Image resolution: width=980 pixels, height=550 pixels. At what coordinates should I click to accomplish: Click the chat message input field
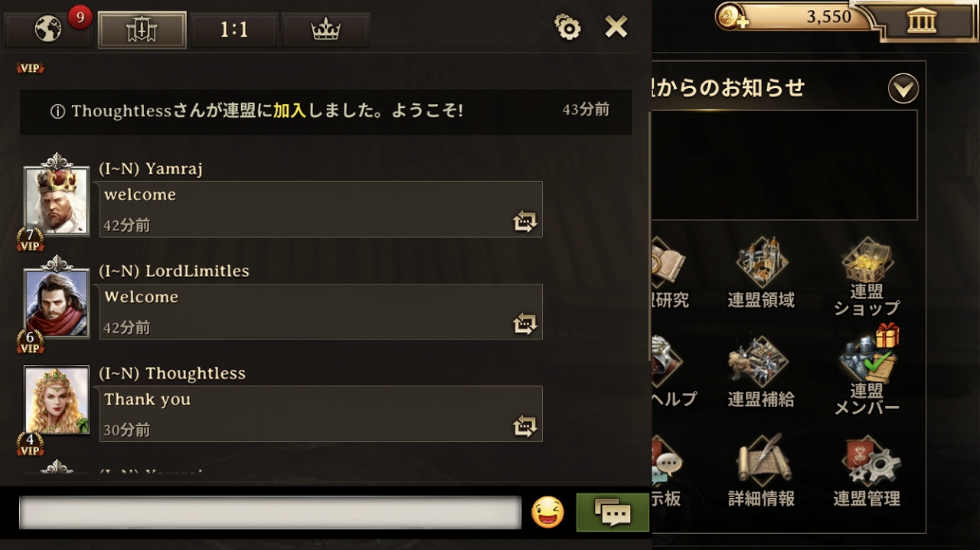click(269, 513)
